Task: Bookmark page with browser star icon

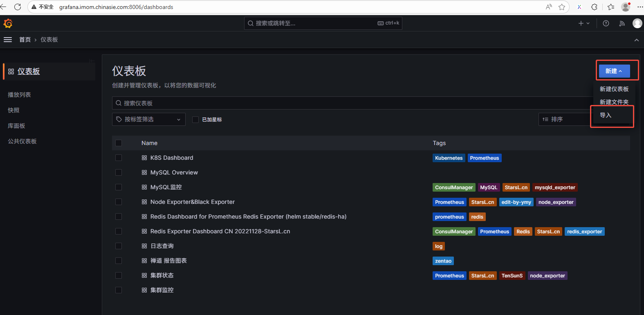Action: click(x=562, y=7)
